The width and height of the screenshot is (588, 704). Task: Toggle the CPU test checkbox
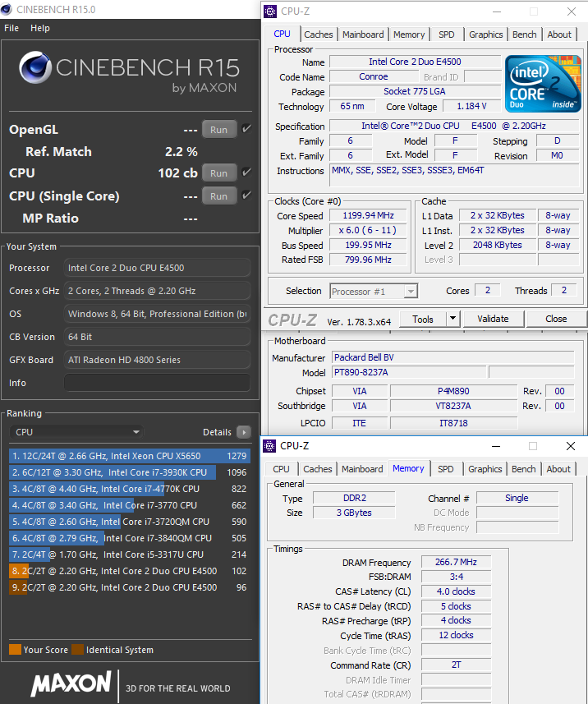[x=246, y=173]
